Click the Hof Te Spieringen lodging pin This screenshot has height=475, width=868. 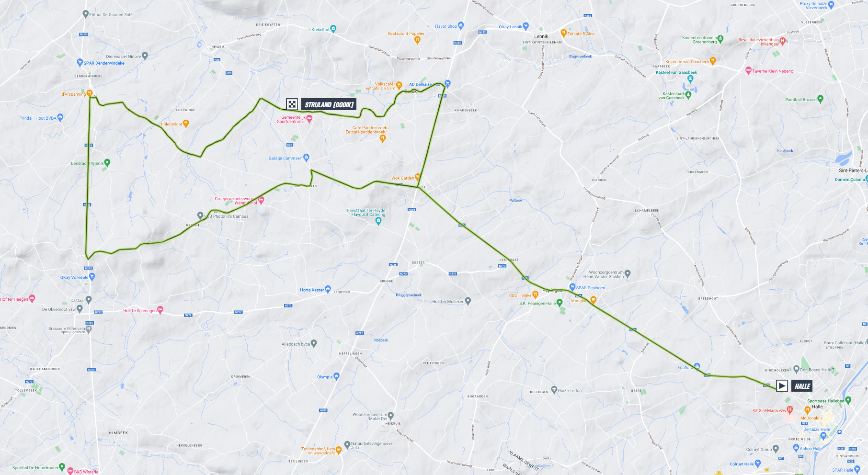[x=160, y=310]
